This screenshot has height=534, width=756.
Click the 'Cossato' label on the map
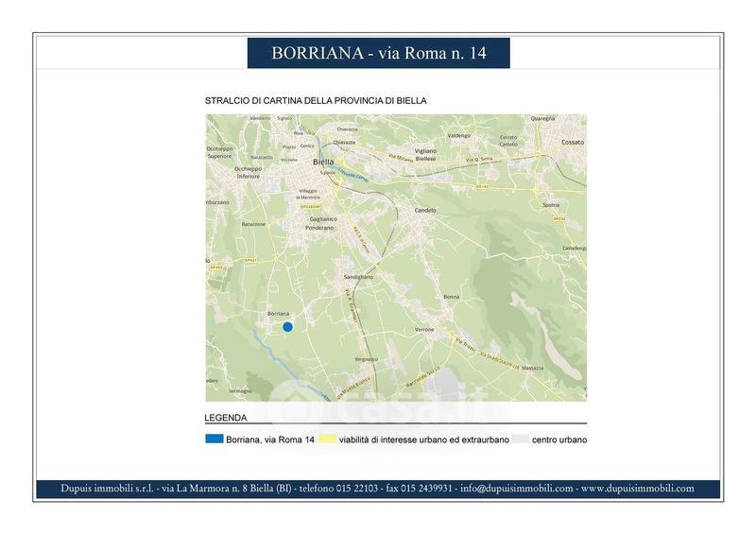[x=573, y=143]
